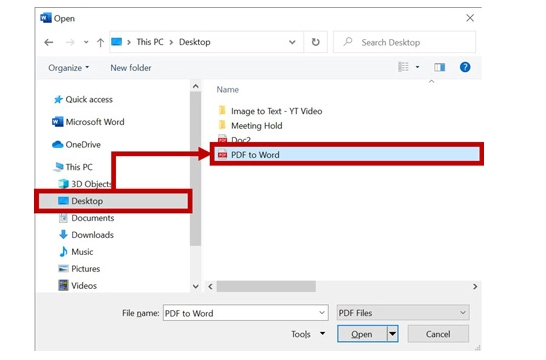Go back using the back arrow
Viewport: 546px width, 360px height.
(x=49, y=42)
